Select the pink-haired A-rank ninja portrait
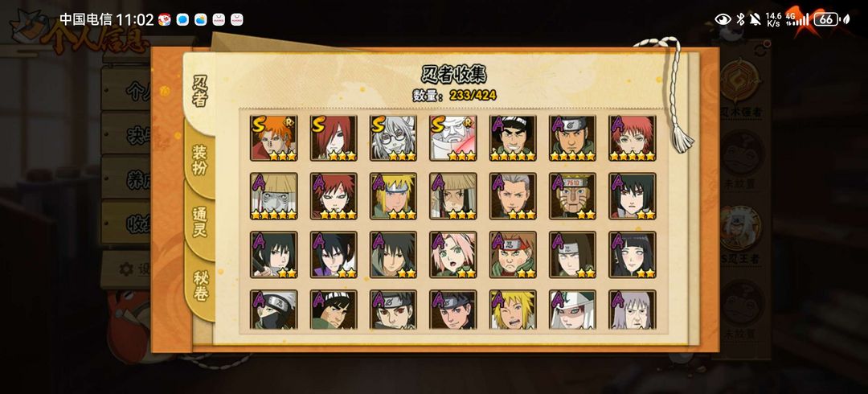868x394 pixels. click(452, 254)
